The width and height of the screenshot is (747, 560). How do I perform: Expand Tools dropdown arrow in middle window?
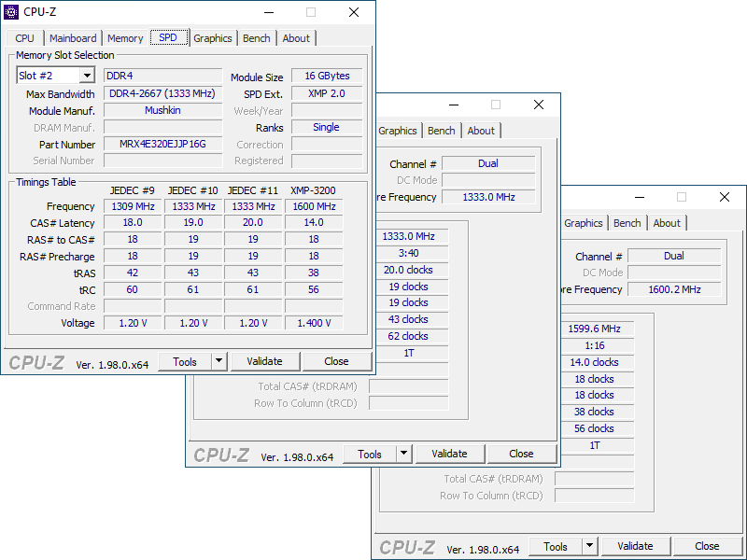(x=403, y=454)
